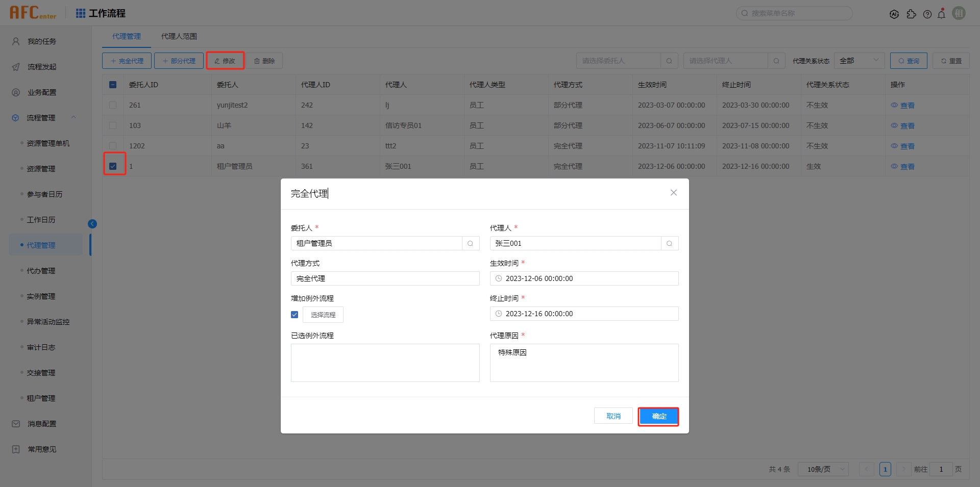Open the AI assistant in the top bar
This screenshot has height=487, width=980.
(x=894, y=14)
